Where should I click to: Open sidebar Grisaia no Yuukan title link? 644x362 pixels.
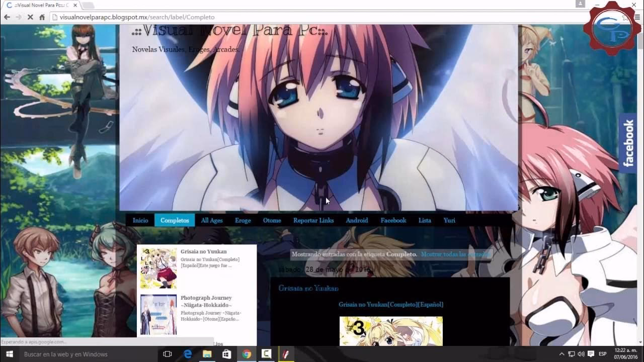(204, 251)
